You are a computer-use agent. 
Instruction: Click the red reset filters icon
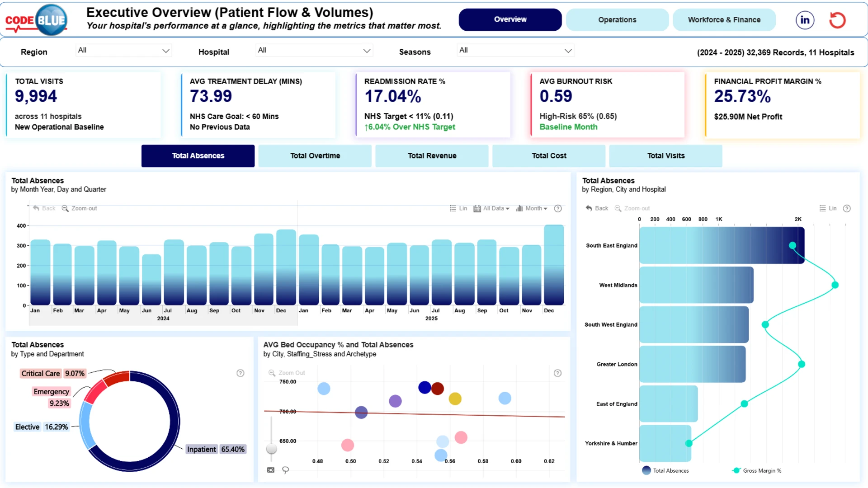point(837,20)
